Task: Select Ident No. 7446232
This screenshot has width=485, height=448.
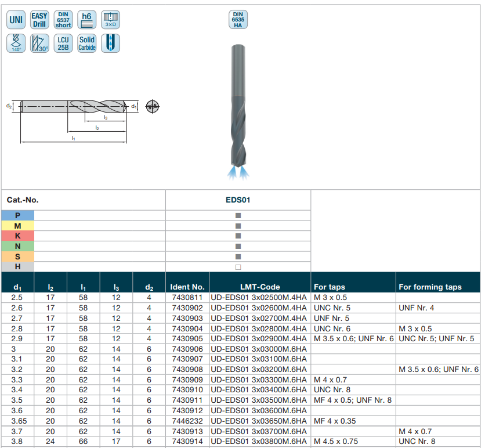Action: pos(187,421)
